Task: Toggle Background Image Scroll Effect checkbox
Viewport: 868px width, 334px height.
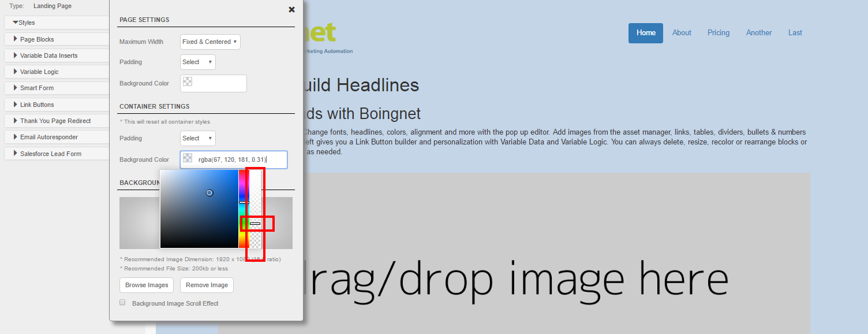Action: pos(122,302)
